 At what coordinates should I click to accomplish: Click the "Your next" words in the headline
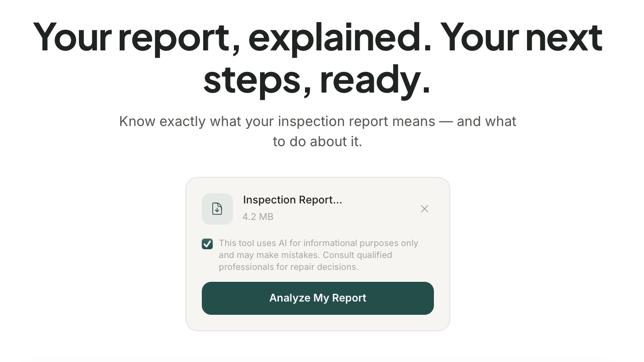pos(521,38)
